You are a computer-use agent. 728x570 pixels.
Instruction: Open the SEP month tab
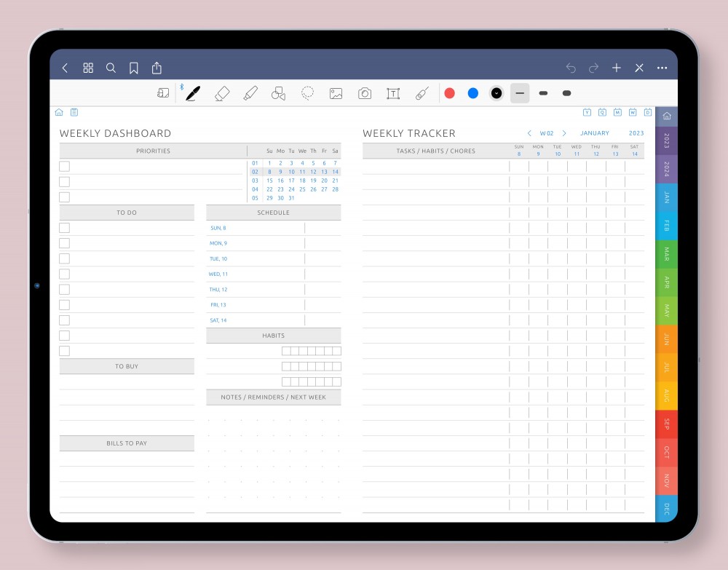(667, 424)
